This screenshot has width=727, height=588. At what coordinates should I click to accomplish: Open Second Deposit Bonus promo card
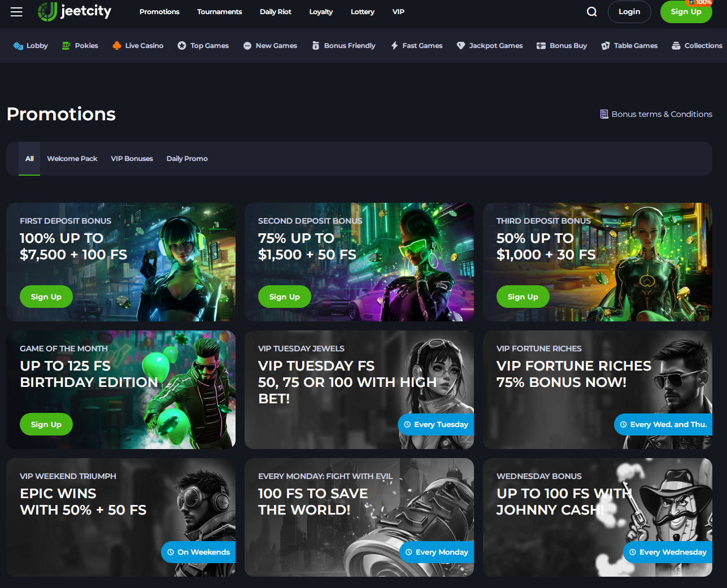359,262
